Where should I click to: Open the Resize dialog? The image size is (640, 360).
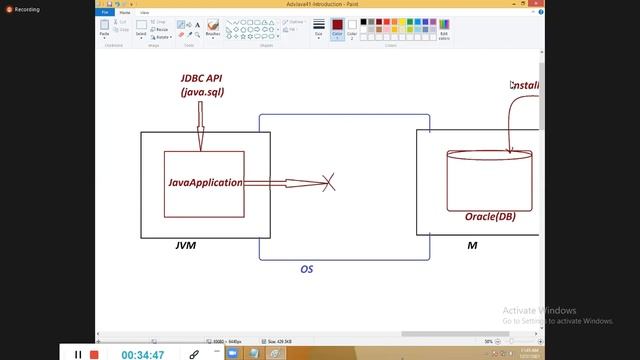click(x=159, y=30)
